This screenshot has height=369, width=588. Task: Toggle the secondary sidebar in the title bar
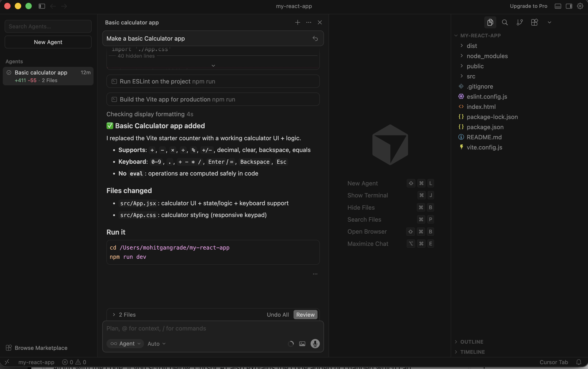coord(569,6)
